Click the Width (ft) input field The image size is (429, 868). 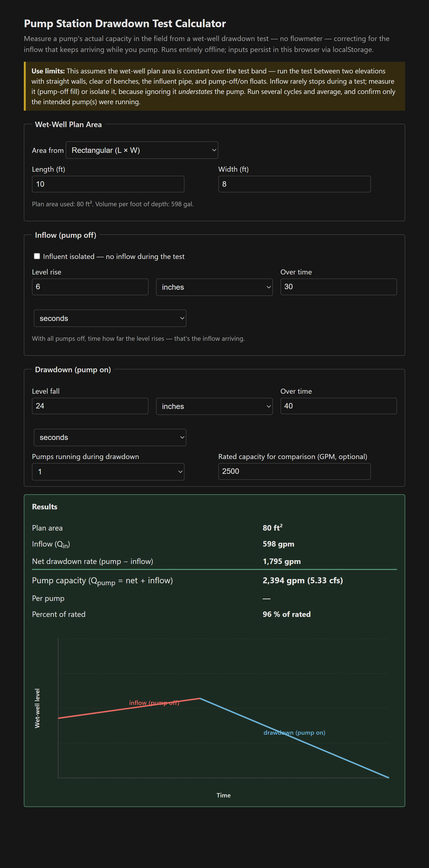pyautogui.click(x=294, y=184)
